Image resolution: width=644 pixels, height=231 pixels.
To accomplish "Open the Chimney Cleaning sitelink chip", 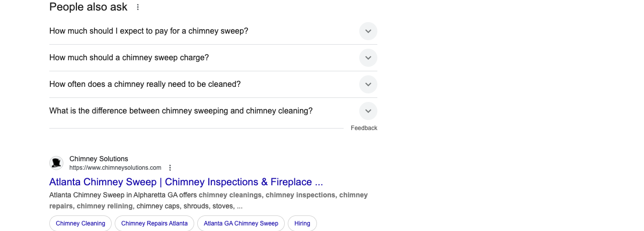I will tap(80, 223).
